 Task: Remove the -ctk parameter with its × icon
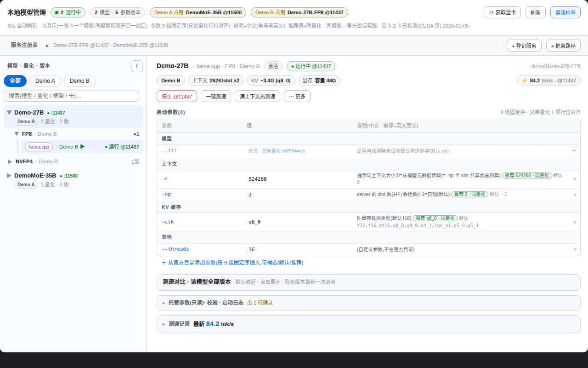575,222
